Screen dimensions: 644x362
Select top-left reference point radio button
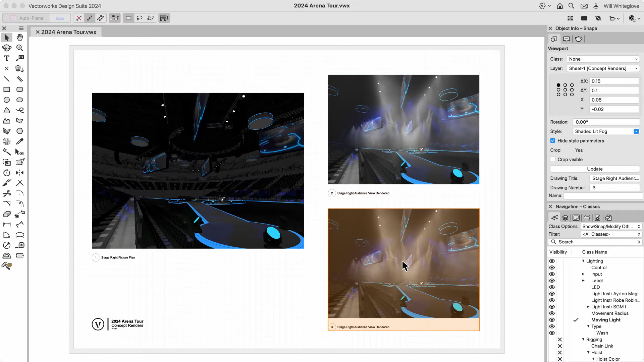(x=558, y=85)
